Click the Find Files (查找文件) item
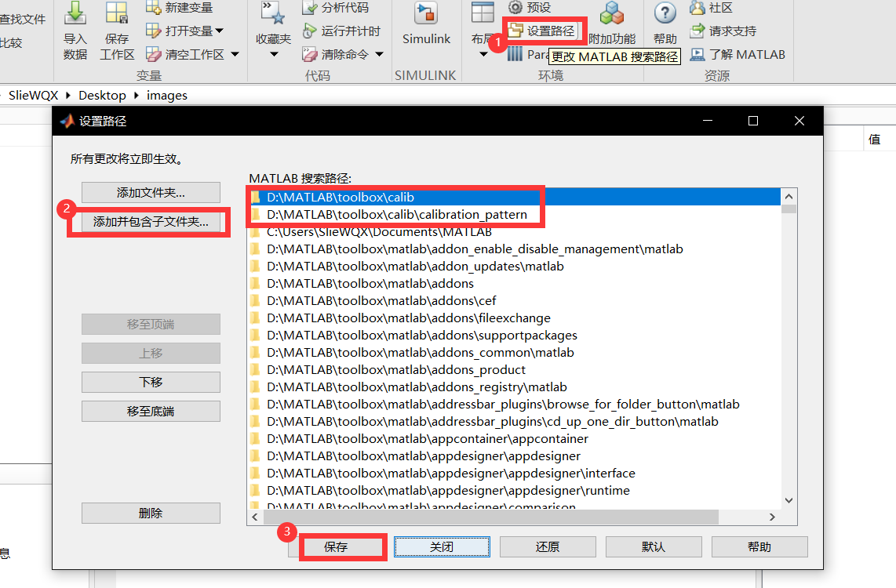The image size is (896, 588). click(23, 19)
